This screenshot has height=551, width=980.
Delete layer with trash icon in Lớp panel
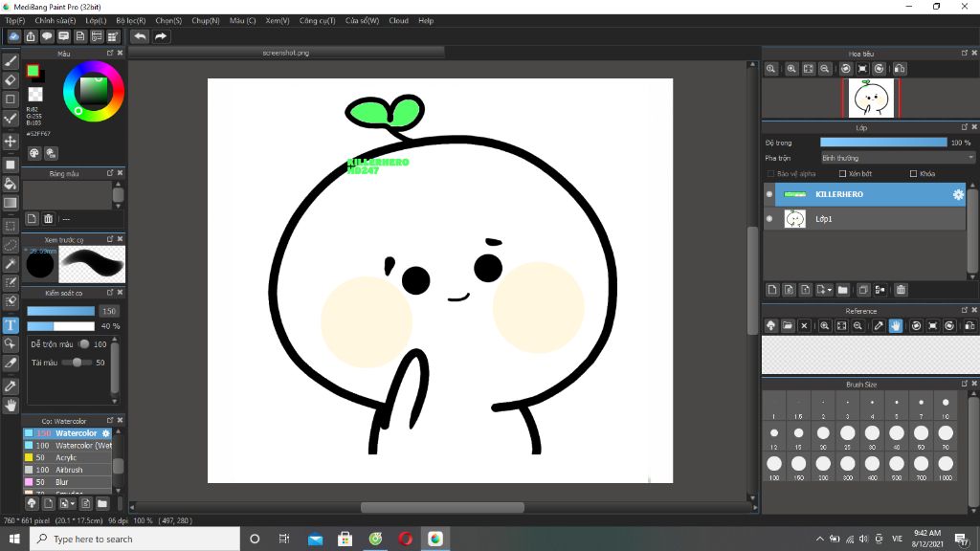click(901, 290)
